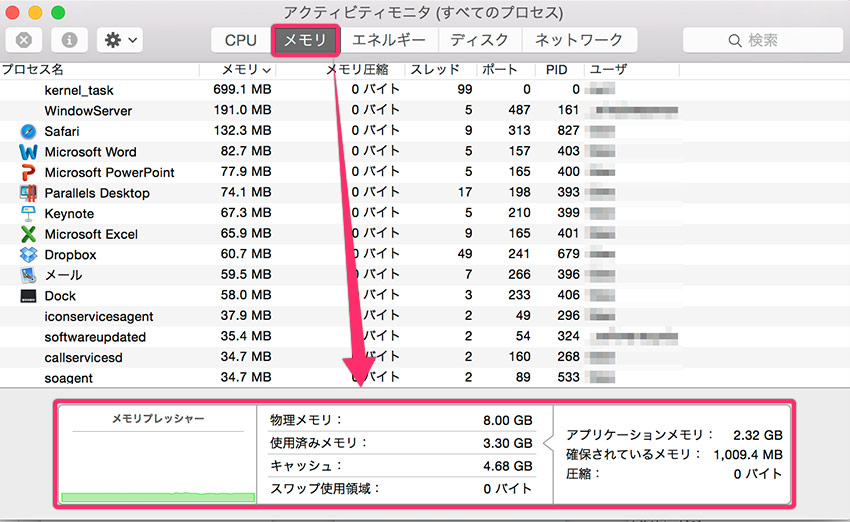Click the 圧縮 0 バイト value
This screenshot has width=850, height=522.
tap(757, 474)
